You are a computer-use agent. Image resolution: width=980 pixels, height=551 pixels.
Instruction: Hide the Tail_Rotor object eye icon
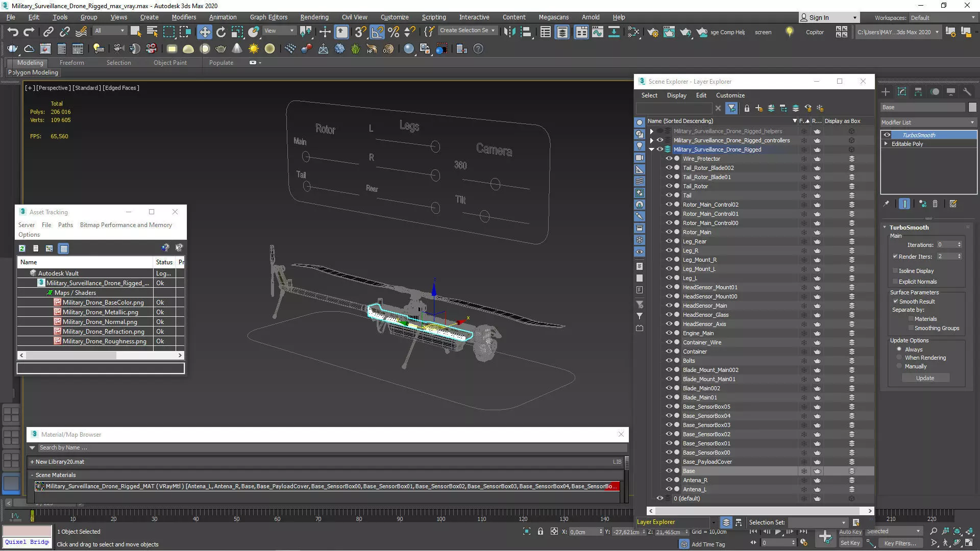[x=669, y=186]
